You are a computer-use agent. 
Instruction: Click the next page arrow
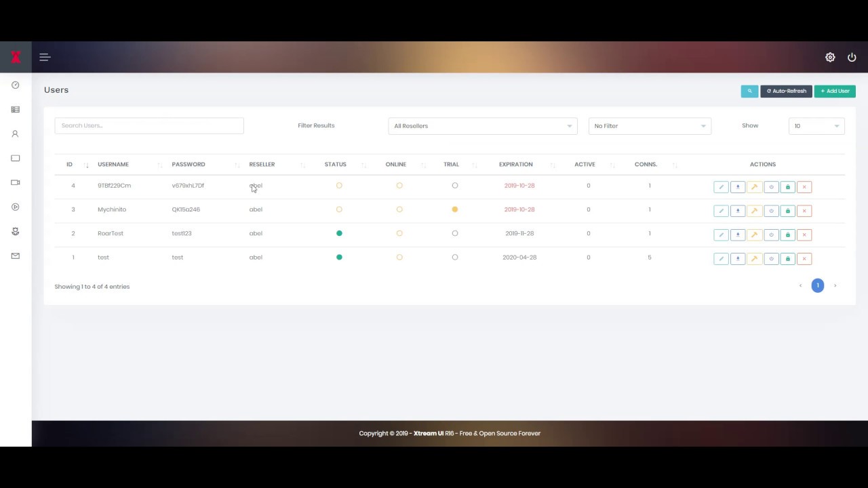click(835, 286)
